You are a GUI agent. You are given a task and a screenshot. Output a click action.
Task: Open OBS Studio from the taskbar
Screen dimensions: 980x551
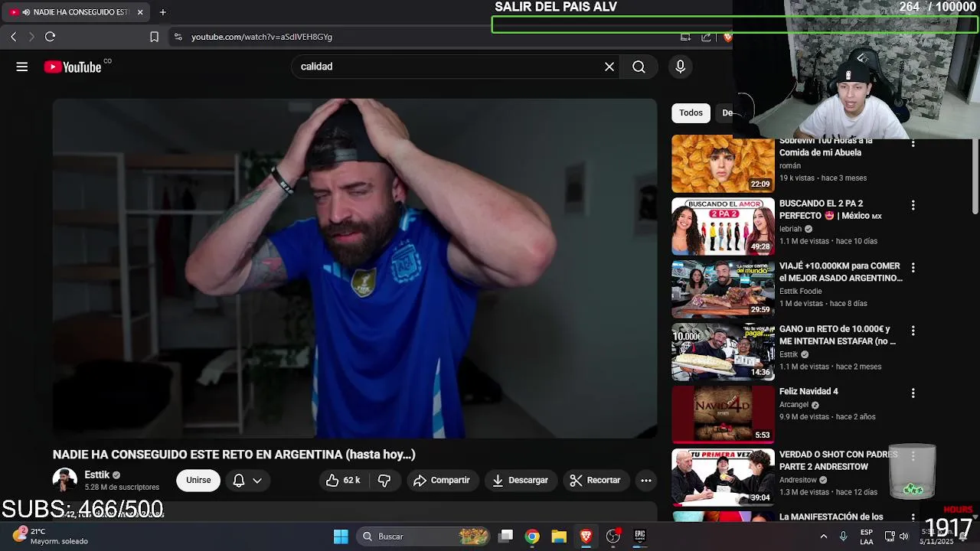612,536
